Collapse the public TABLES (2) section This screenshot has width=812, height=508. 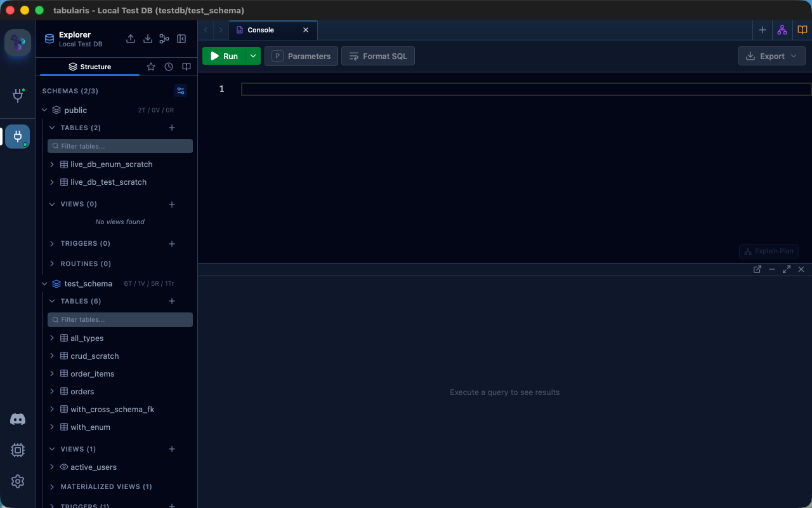52,128
